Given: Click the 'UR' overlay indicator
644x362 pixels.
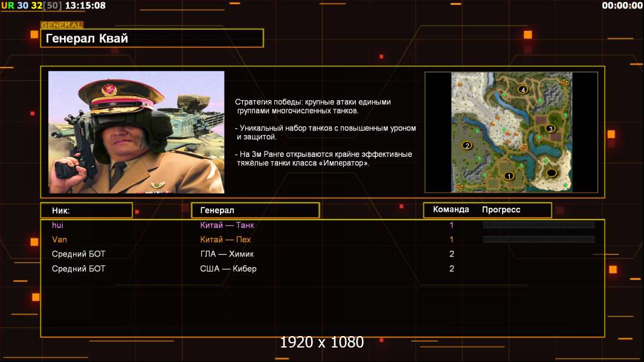Looking at the screenshot, I should [x=8, y=5].
